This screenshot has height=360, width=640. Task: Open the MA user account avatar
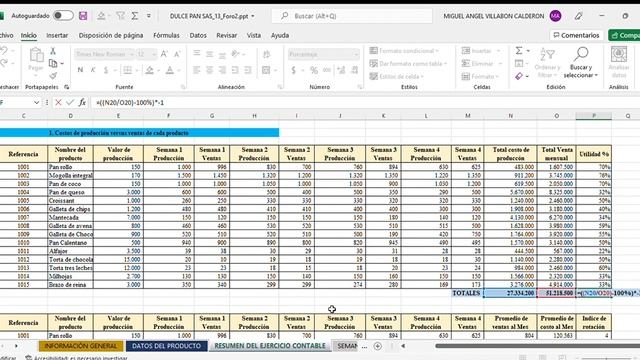point(555,16)
